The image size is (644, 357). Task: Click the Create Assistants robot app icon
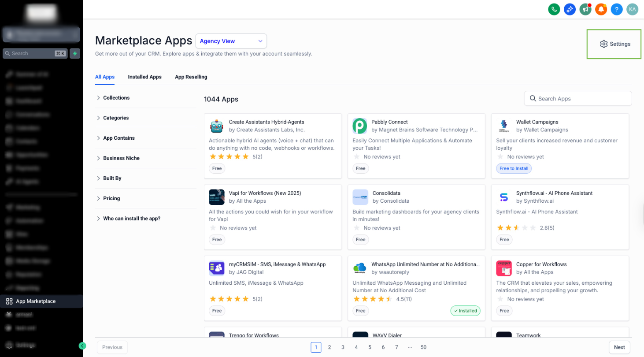pos(217,126)
